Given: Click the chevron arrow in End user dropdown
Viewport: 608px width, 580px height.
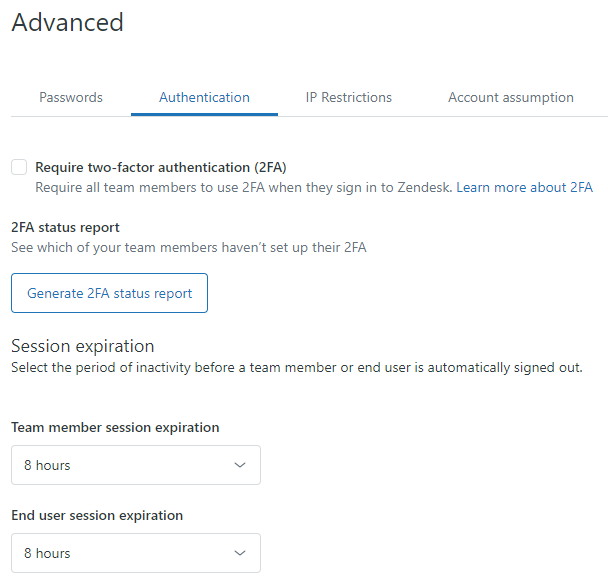Looking at the screenshot, I should [x=239, y=553].
